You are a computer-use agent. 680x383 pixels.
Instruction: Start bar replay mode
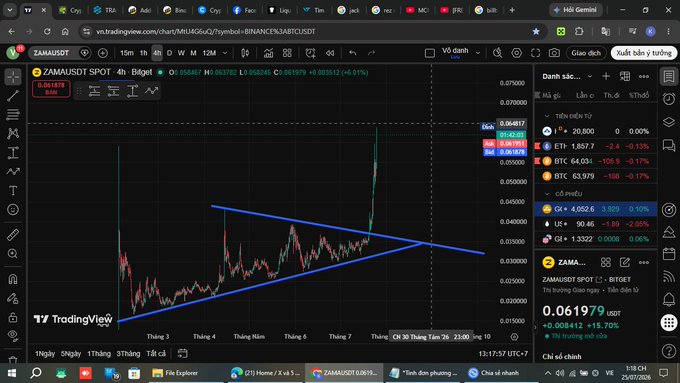pyautogui.click(x=330, y=53)
